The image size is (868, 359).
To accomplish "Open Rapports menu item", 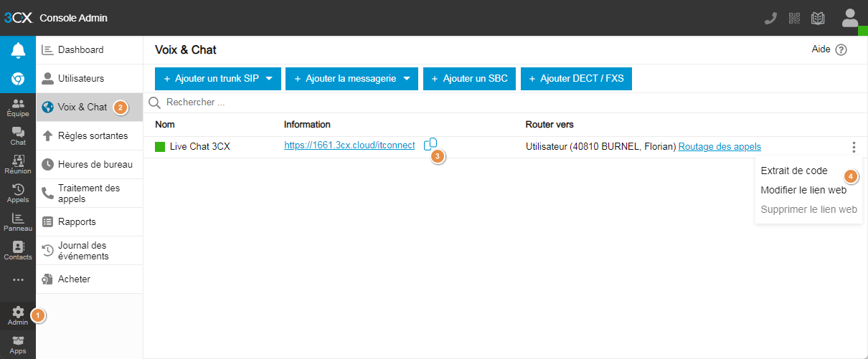I will [x=90, y=221].
